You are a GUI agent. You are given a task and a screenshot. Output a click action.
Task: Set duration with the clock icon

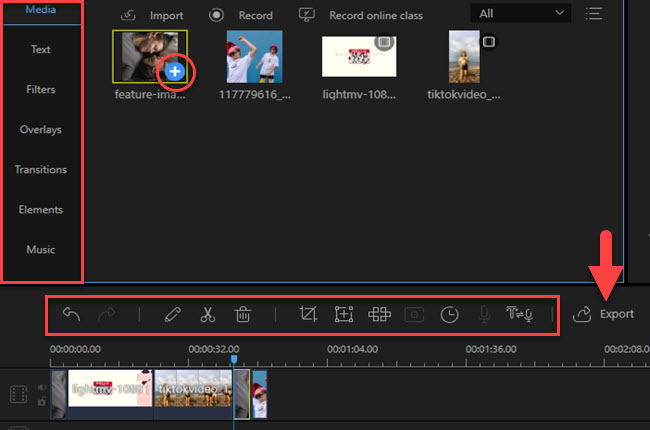click(x=449, y=315)
